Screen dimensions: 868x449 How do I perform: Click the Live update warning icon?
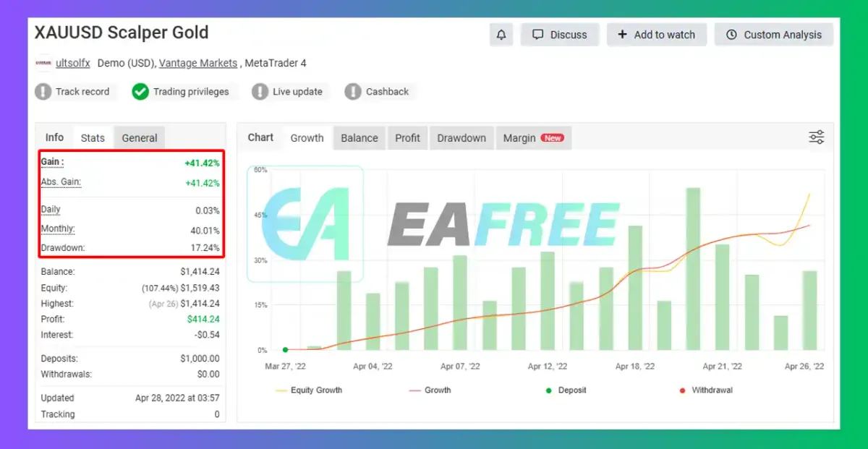point(260,92)
